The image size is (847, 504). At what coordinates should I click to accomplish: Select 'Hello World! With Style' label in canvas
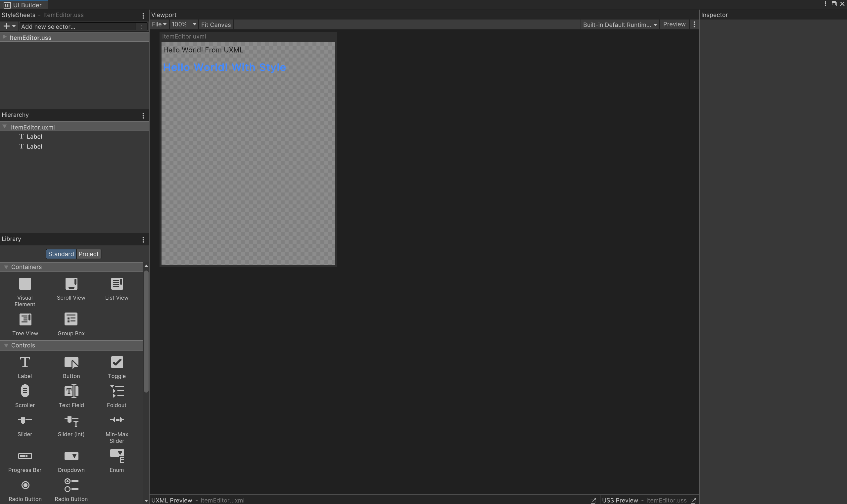pyautogui.click(x=225, y=67)
